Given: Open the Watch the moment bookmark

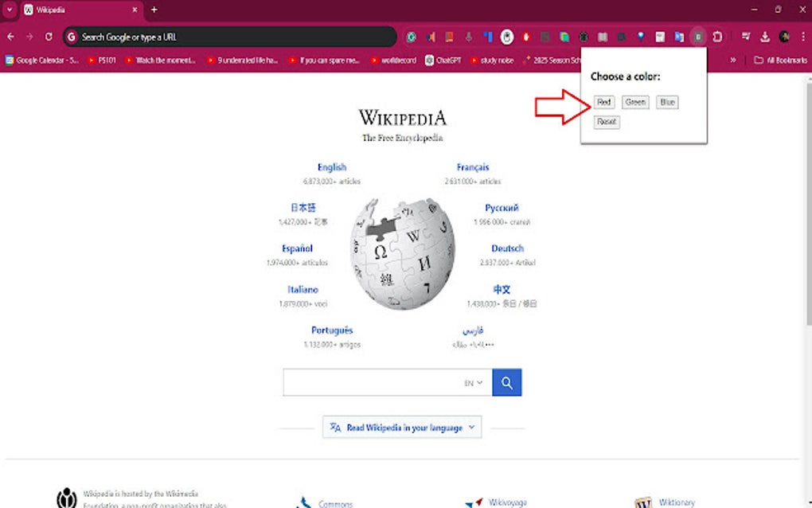Looking at the screenshot, I should click(161, 60).
